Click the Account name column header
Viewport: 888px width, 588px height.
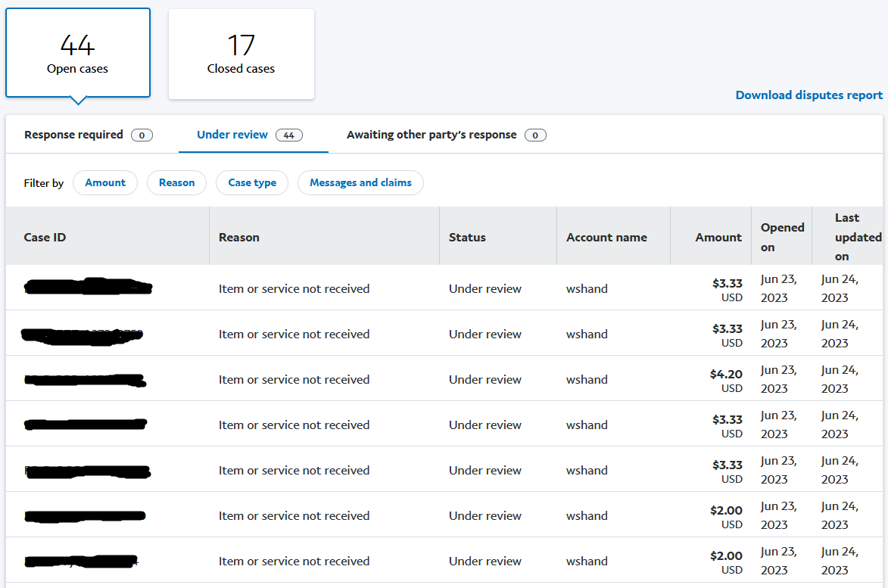click(x=606, y=238)
